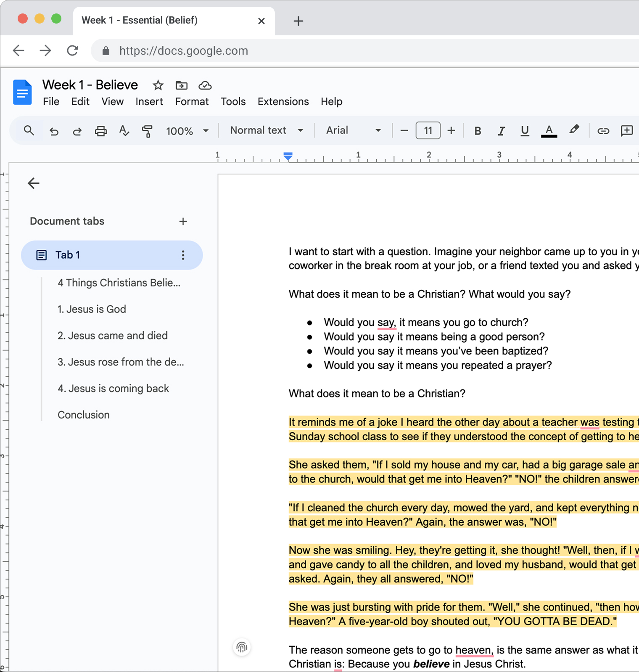The height and width of the screenshot is (672, 639).
Task: Open the highlight color pen tool
Action: 574,130
